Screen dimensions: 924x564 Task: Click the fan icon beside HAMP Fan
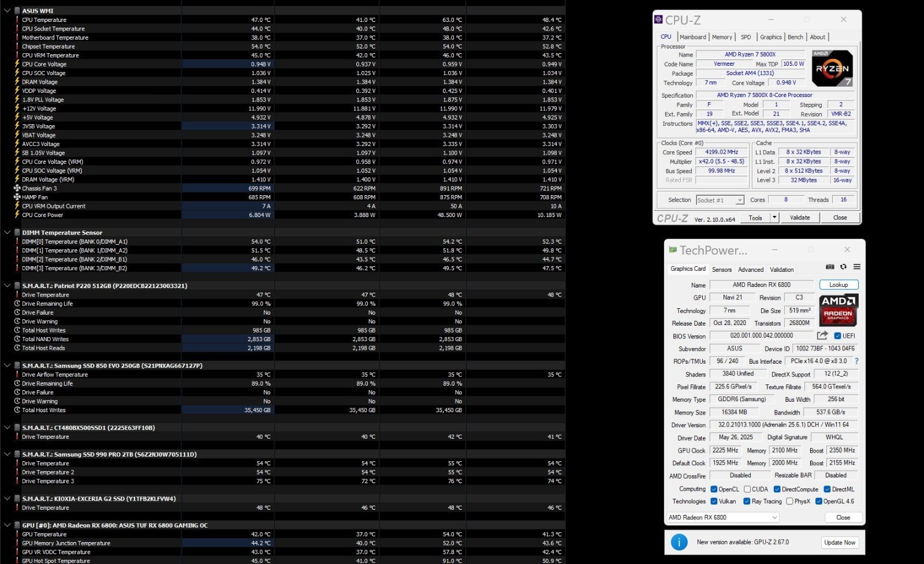click(17, 197)
